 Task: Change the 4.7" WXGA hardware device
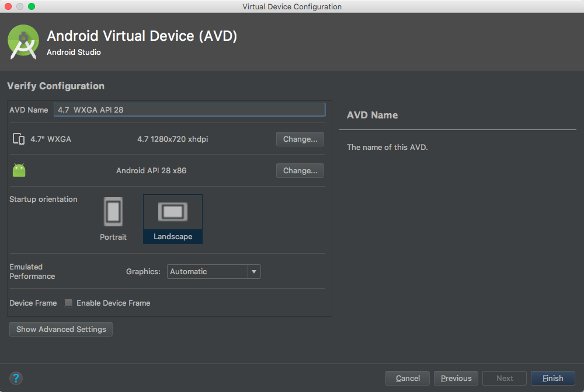point(300,139)
